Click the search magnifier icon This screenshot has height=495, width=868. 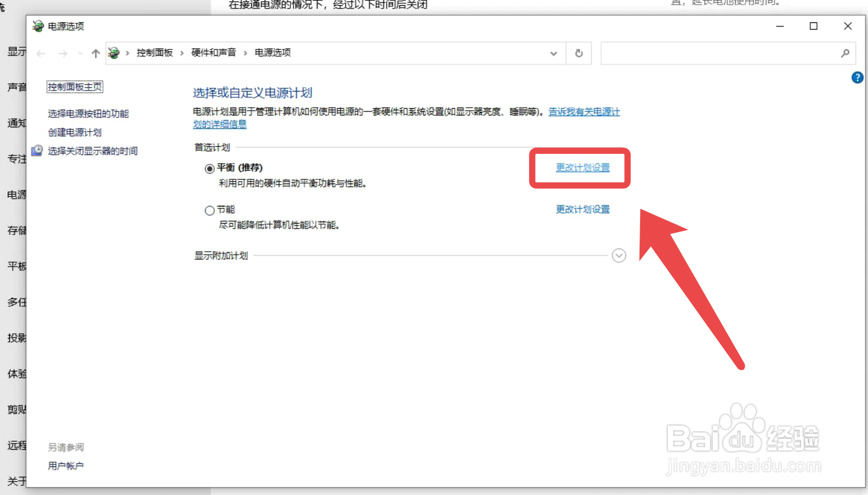pos(845,53)
